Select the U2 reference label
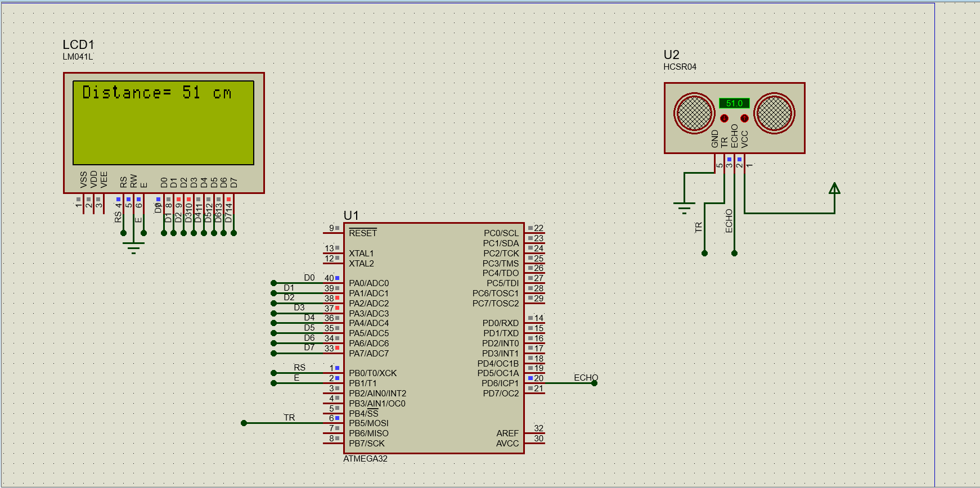 (672, 55)
